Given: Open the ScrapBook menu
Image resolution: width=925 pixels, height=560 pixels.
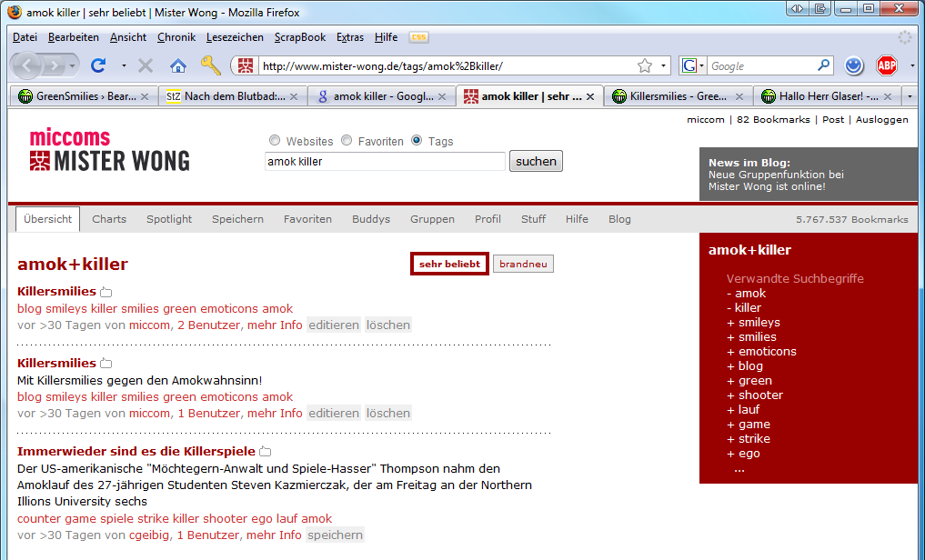Looking at the screenshot, I should pyautogui.click(x=299, y=37).
